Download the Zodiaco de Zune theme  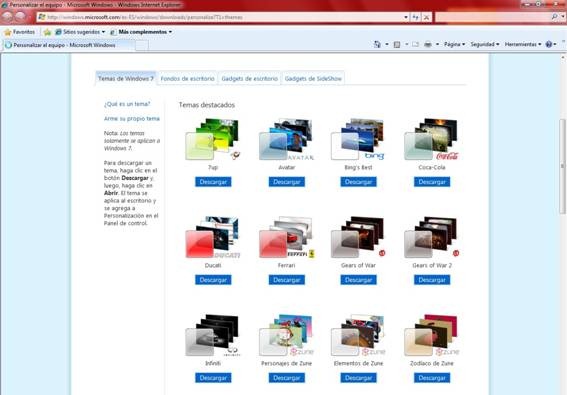click(432, 378)
